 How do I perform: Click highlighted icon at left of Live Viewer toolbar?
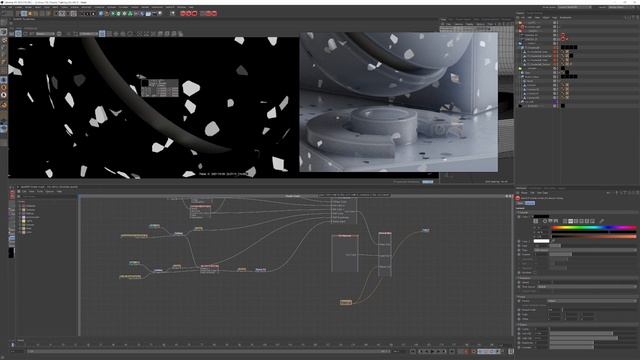[x=18, y=33]
